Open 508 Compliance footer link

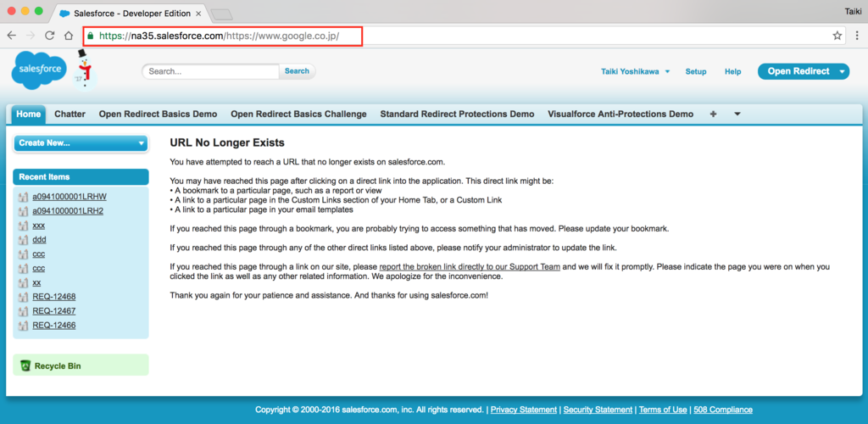(723, 410)
